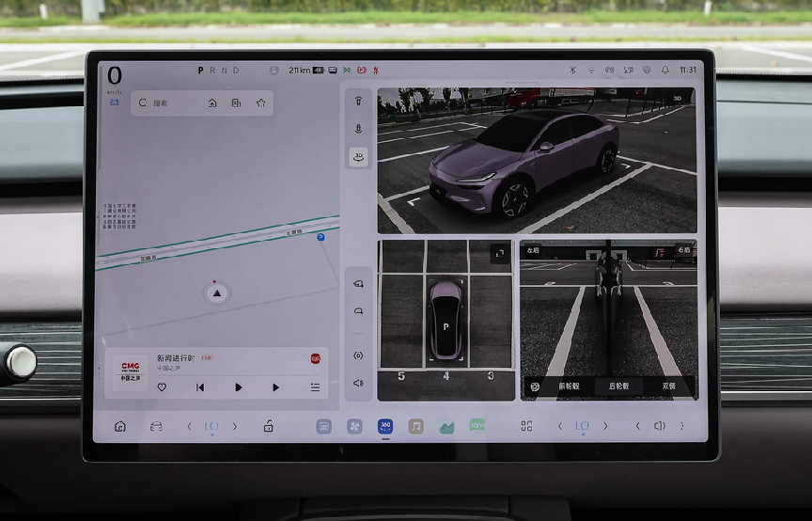Raise driver temperature with right arrow
The width and height of the screenshot is (812, 521).
[x=235, y=426]
